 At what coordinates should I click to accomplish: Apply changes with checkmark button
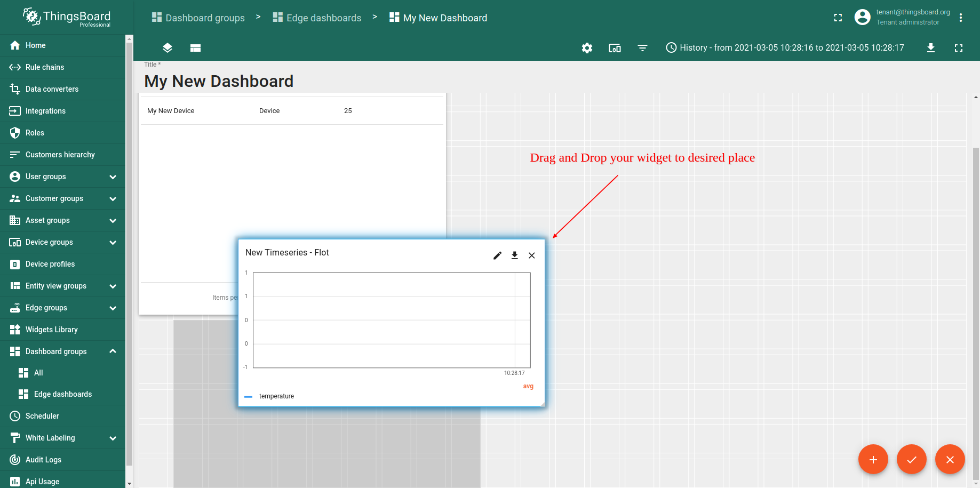point(912,459)
